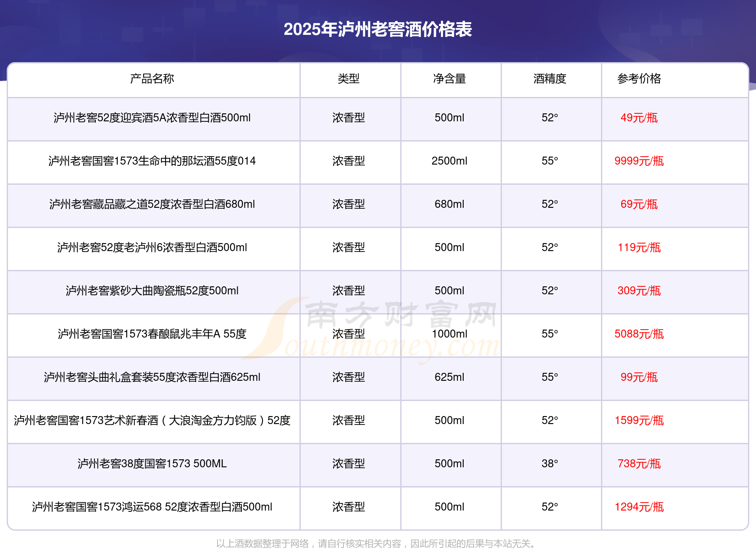This screenshot has height=550, width=756.
Task: Select the 酒精度 column header
Action: point(550,79)
